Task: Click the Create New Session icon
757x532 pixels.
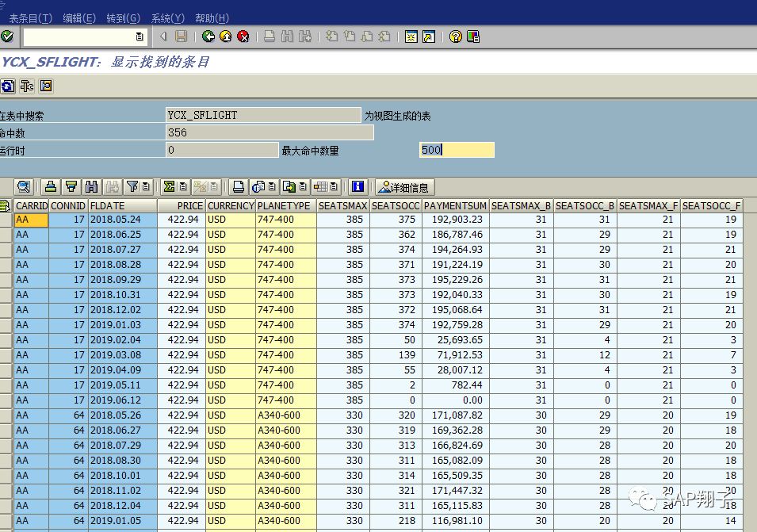Action: click(x=411, y=36)
